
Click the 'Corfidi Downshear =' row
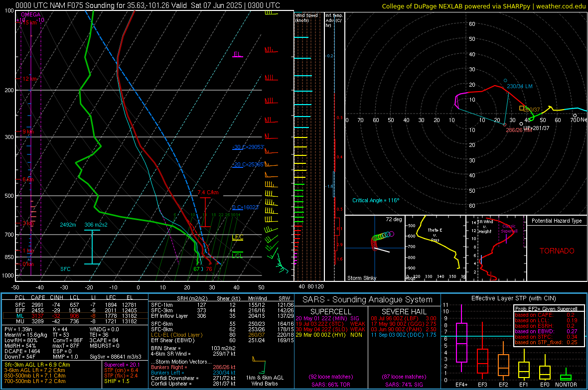[x=193, y=378]
